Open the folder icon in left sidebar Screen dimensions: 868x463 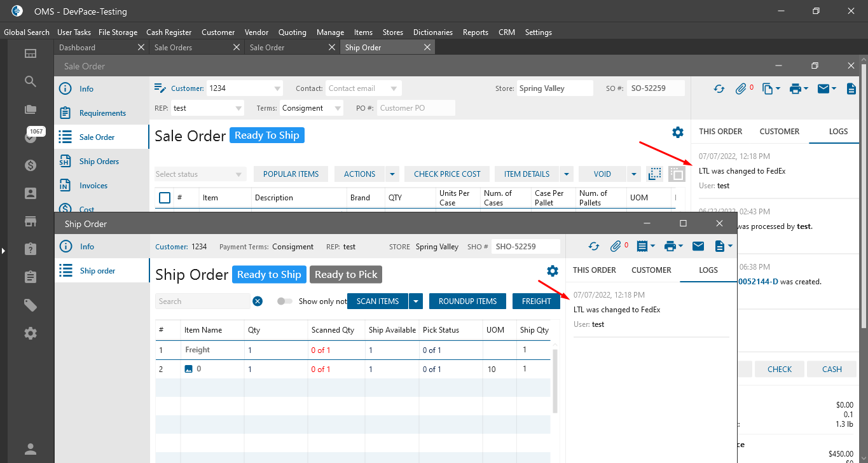point(31,109)
